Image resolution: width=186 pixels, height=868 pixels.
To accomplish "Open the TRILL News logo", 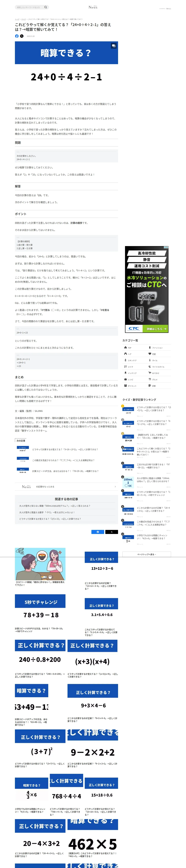I will pyautogui.click(x=93, y=7).
